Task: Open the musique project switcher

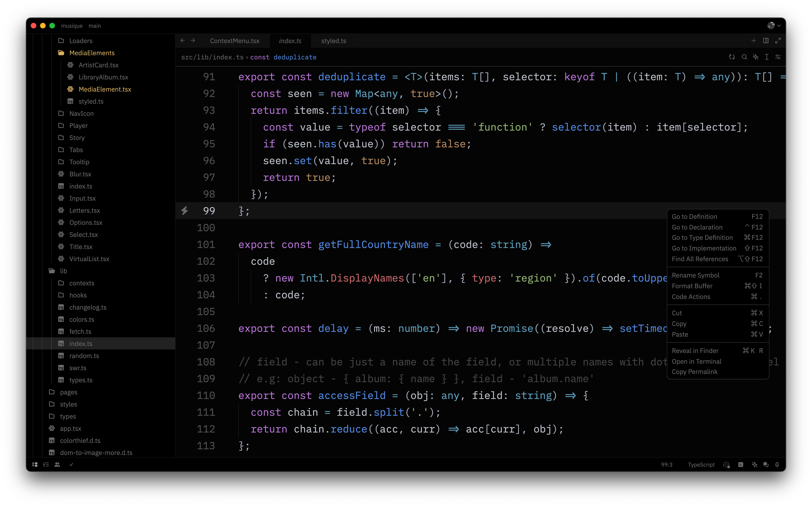Action: [x=72, y=26]
